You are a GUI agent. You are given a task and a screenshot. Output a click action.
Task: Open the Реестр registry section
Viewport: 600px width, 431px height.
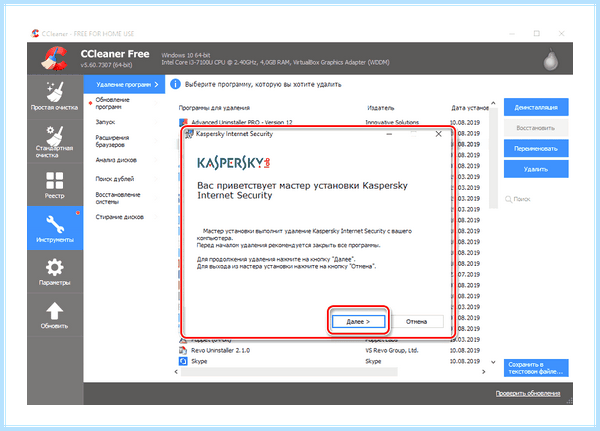55,185
